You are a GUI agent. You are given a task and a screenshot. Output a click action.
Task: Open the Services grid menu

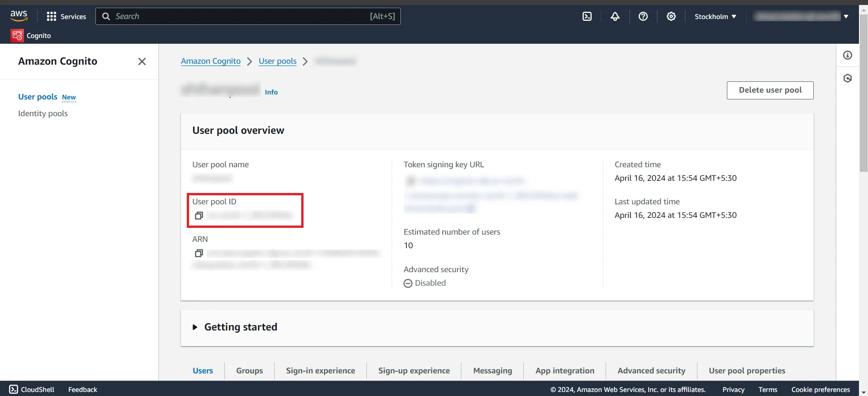click(66, 16)
